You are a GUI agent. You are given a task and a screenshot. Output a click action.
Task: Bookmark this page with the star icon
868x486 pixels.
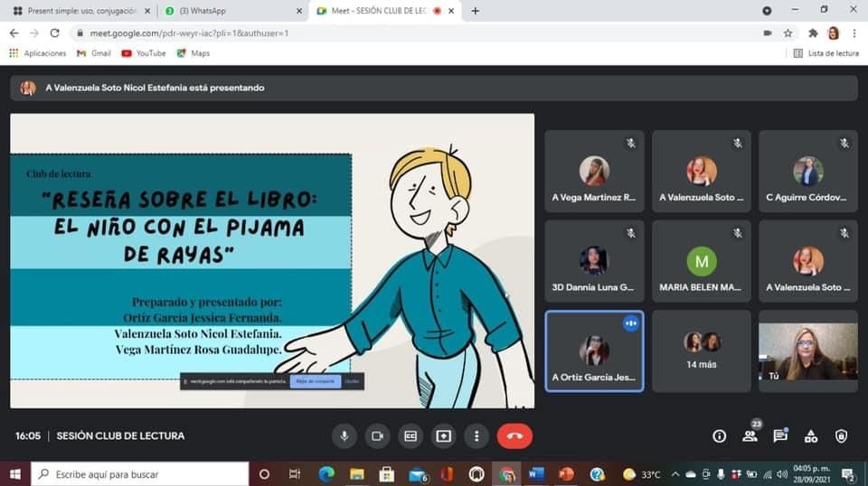tap(788, 33)
